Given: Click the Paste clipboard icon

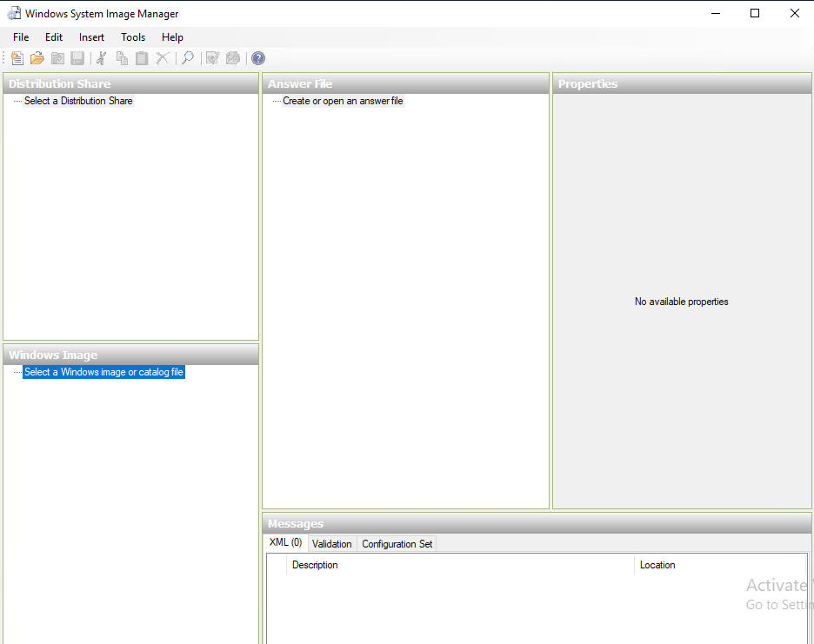Looking at the screenshot, I should click(142, 58).
